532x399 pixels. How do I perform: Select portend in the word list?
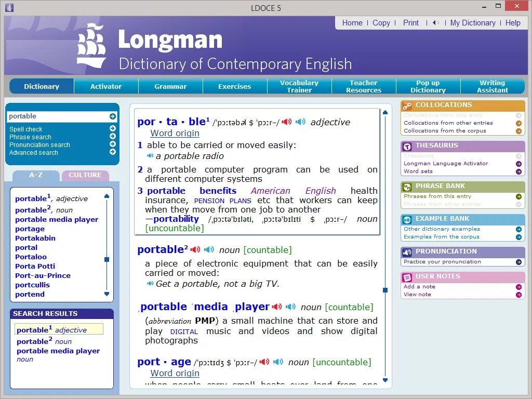point(30,294)
